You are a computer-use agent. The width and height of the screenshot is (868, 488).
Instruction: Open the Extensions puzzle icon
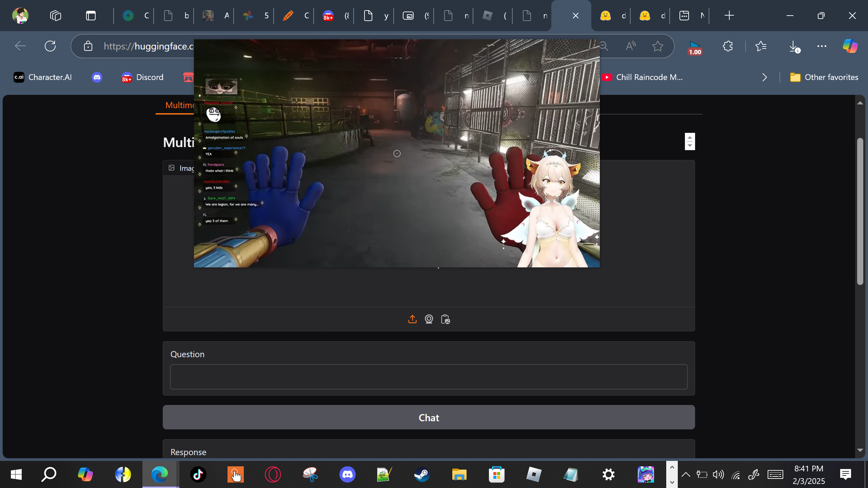click(728, 46)
